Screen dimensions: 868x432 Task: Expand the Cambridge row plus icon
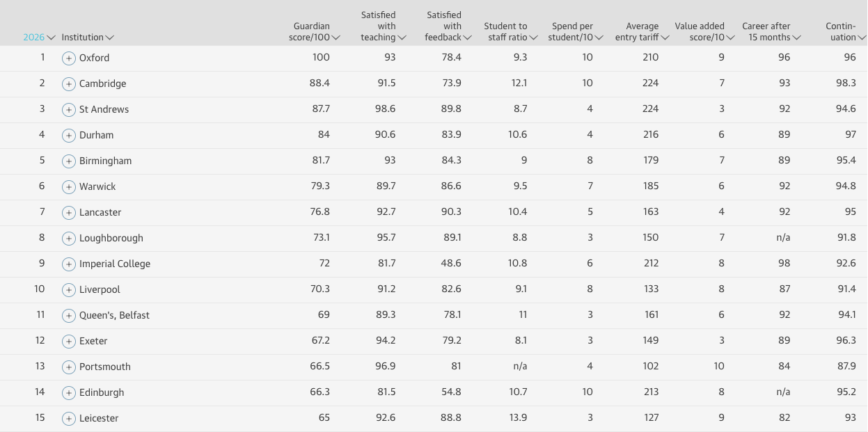(x=68, y=84)
